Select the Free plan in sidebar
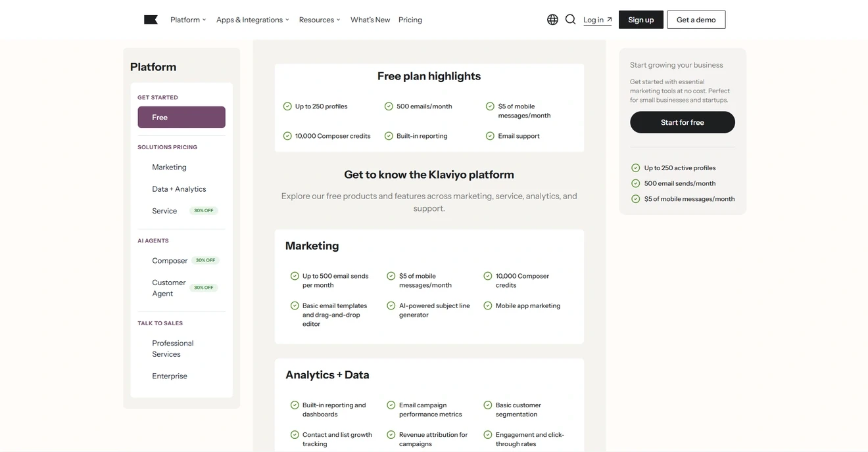Screen dimensions: 868x452 tap(181, 117)
